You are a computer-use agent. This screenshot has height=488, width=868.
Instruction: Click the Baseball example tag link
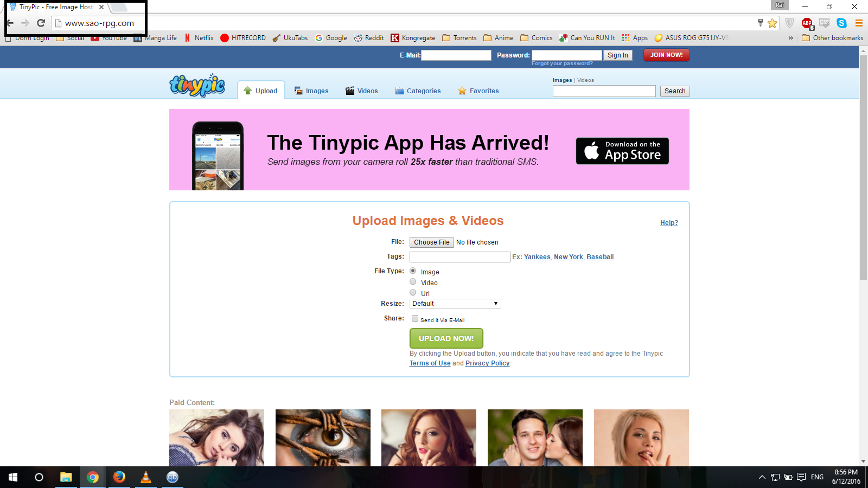[600, 257]
